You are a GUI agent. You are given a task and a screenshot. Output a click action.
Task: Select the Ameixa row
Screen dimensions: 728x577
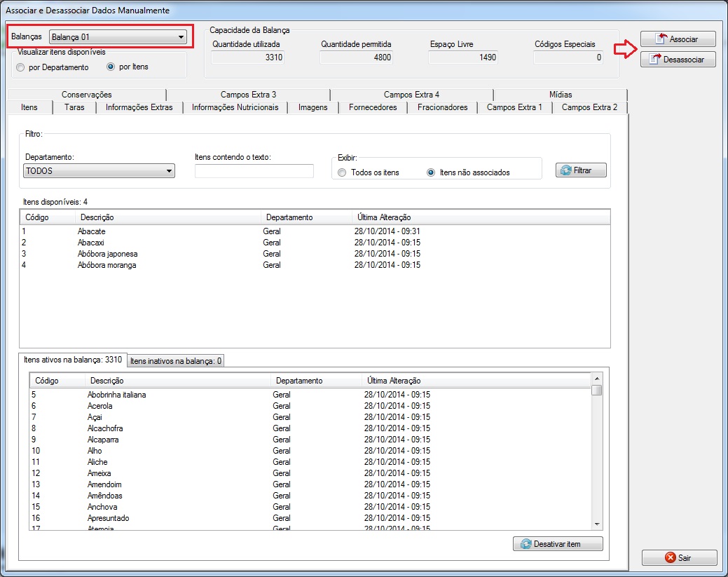pyautogui.click(x=310, y=473)
